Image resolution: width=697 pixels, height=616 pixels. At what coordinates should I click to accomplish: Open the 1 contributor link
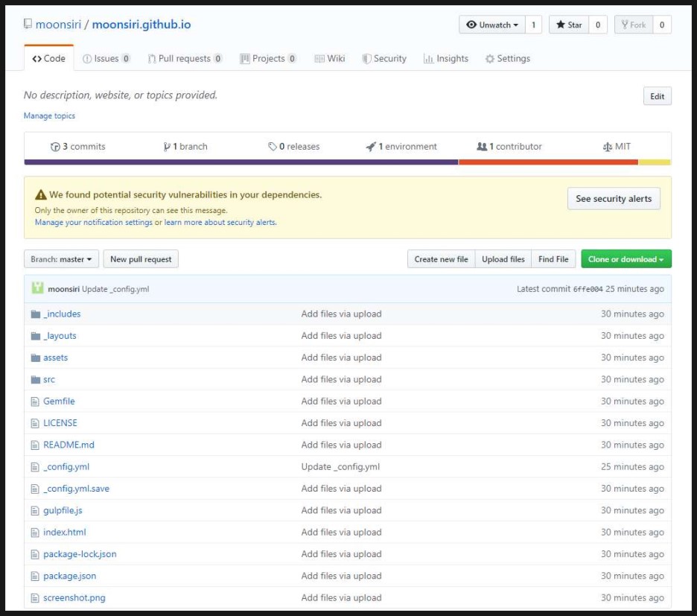tap(509, 147)
